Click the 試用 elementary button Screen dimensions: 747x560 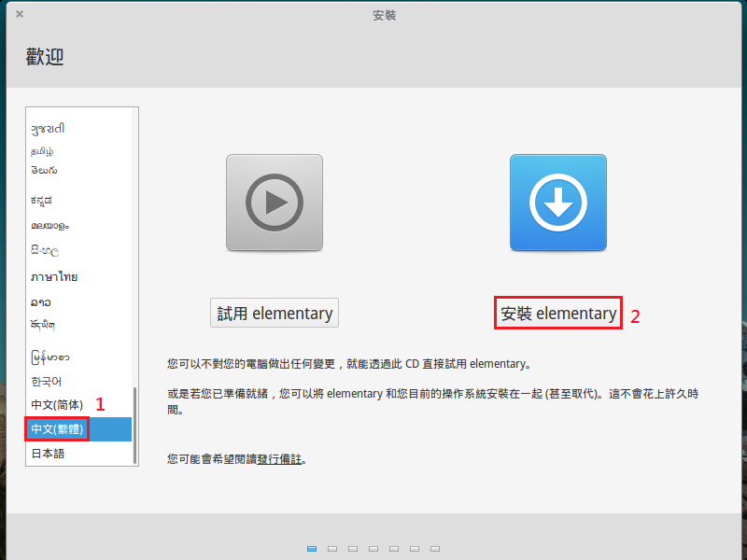coord(275,313)
